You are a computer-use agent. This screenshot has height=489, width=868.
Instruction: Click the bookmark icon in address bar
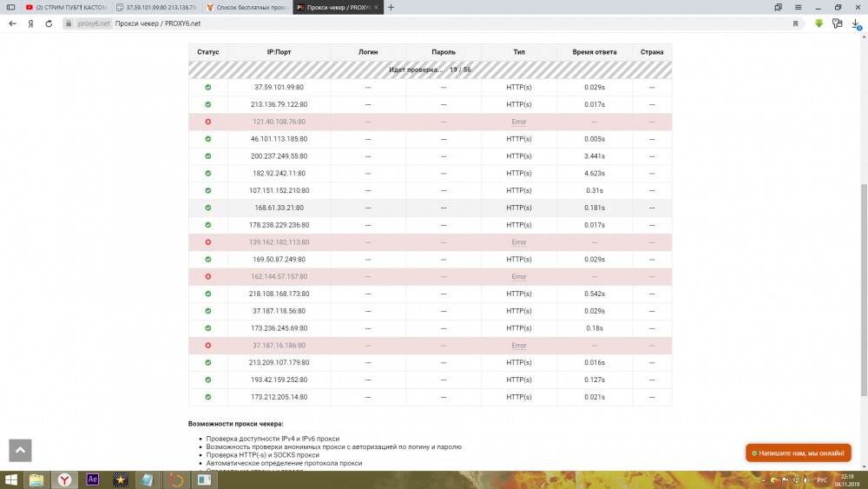point(795,23)
